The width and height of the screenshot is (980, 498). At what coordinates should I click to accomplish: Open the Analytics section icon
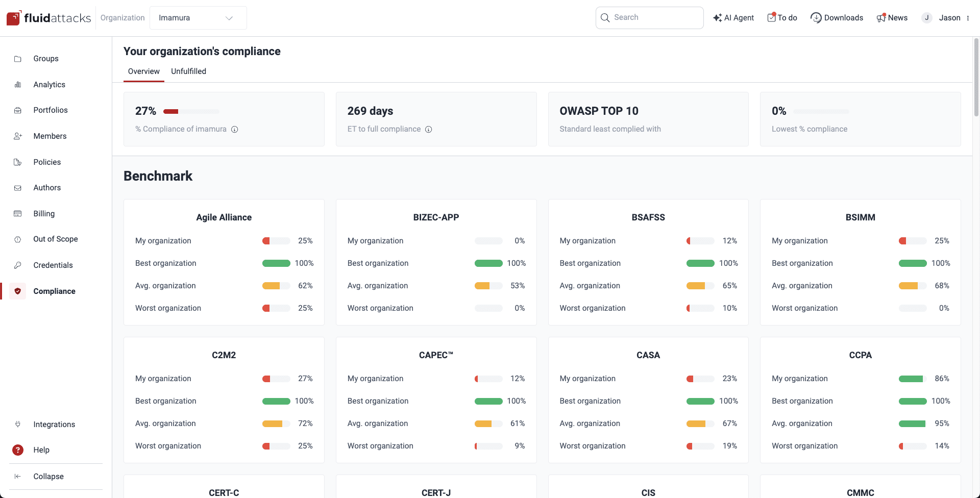[x=18, y=85]
